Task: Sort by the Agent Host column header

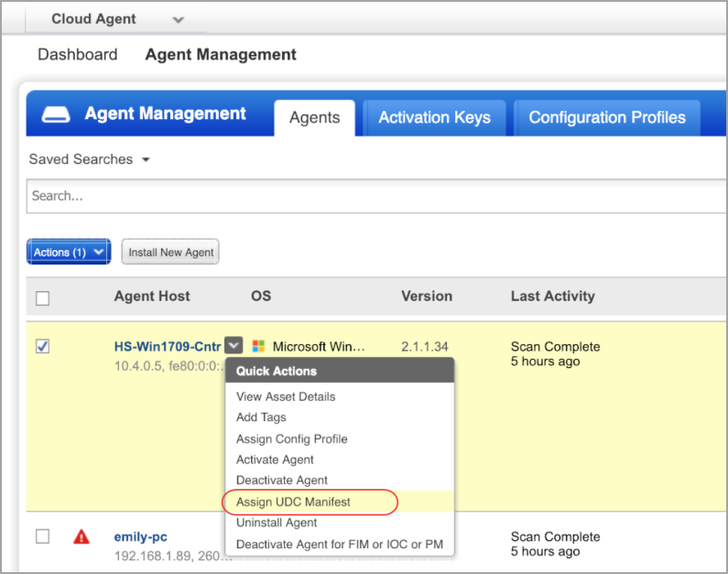Action: click(x=152, y=296)
